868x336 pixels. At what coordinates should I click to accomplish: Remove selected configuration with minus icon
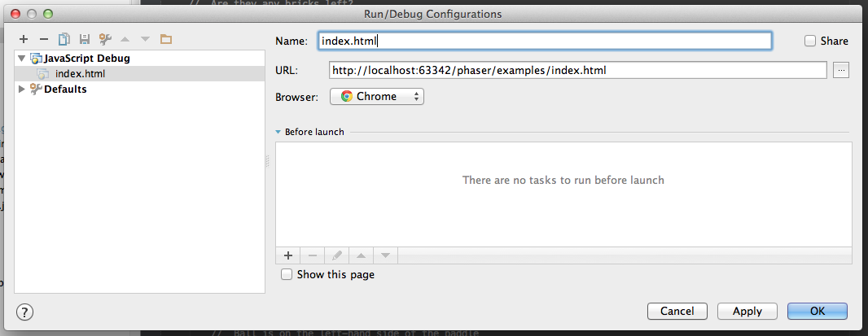44,39
